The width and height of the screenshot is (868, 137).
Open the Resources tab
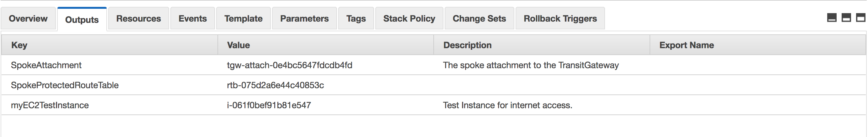[138, 18]
